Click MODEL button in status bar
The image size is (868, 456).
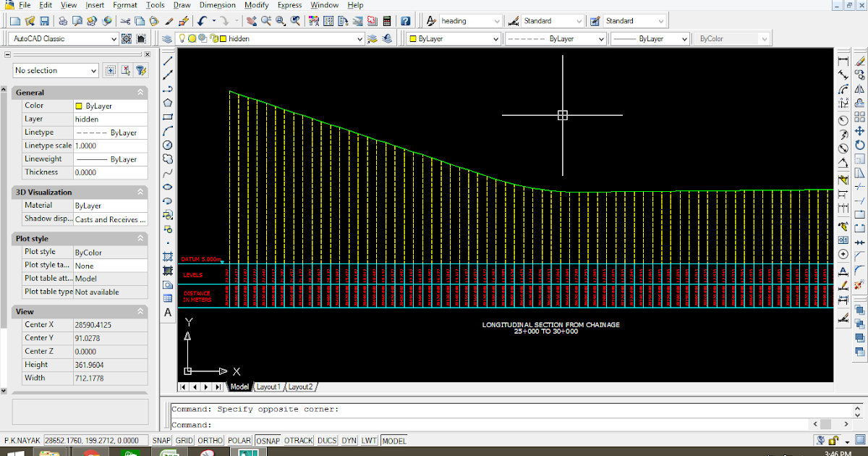pos(394,440)
